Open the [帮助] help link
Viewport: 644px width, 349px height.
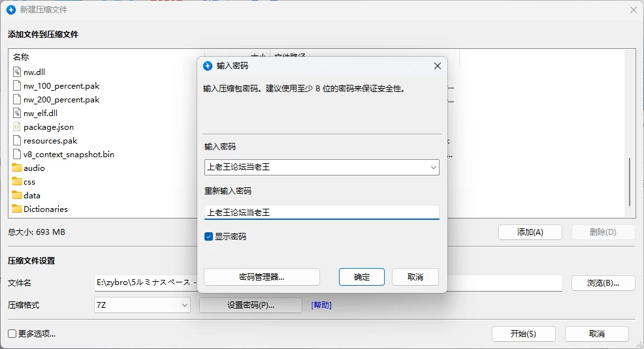click(321, 305)
